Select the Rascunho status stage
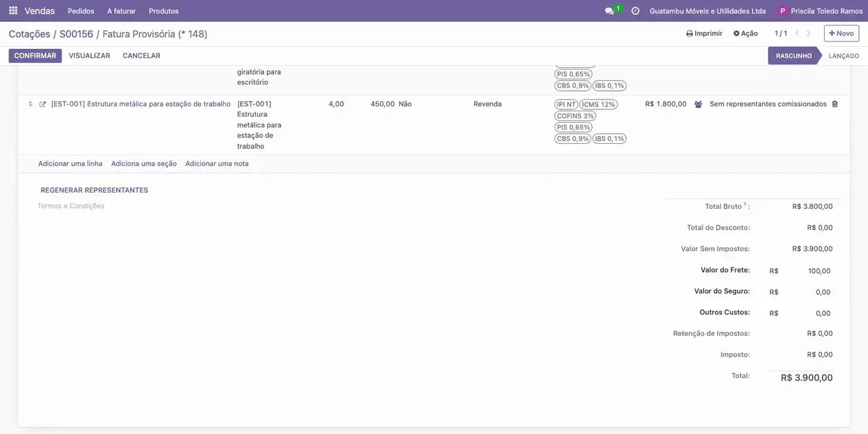Viewport: 868px width, 434px height. click(x=793, y=56)
